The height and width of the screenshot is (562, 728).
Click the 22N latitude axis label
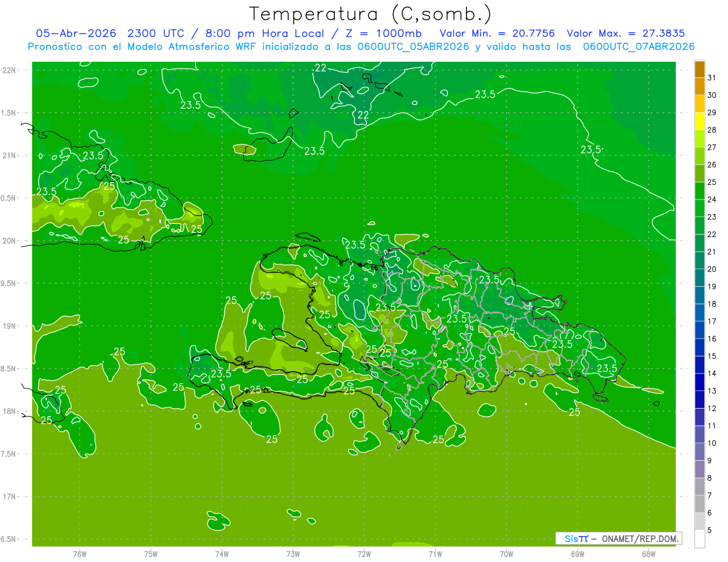coord(10,70)
